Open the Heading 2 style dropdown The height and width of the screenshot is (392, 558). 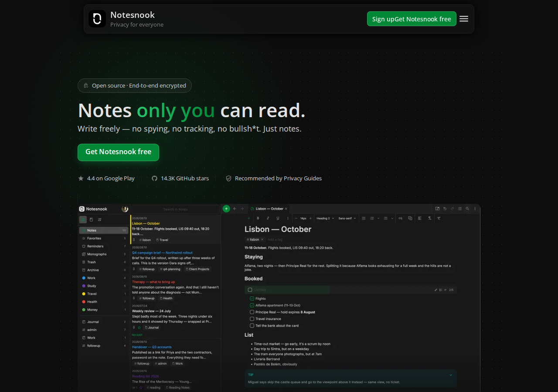coord(325,218)
